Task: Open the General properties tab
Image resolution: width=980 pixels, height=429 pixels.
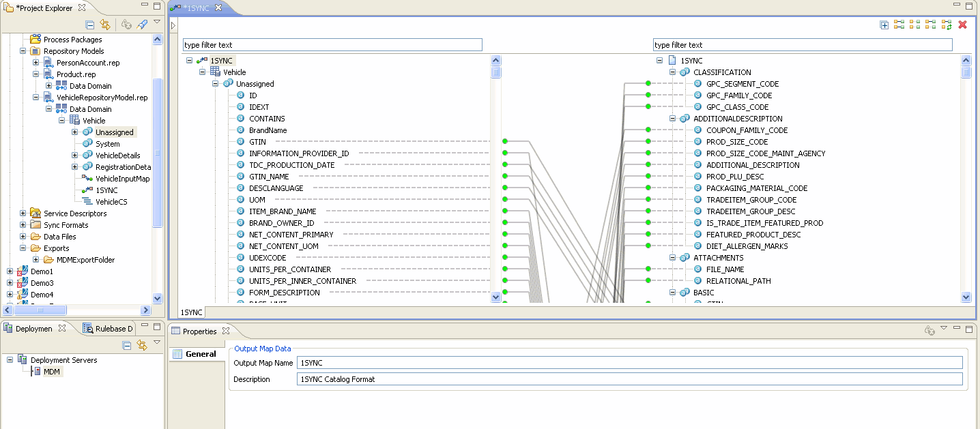Action: click(196, 354)
